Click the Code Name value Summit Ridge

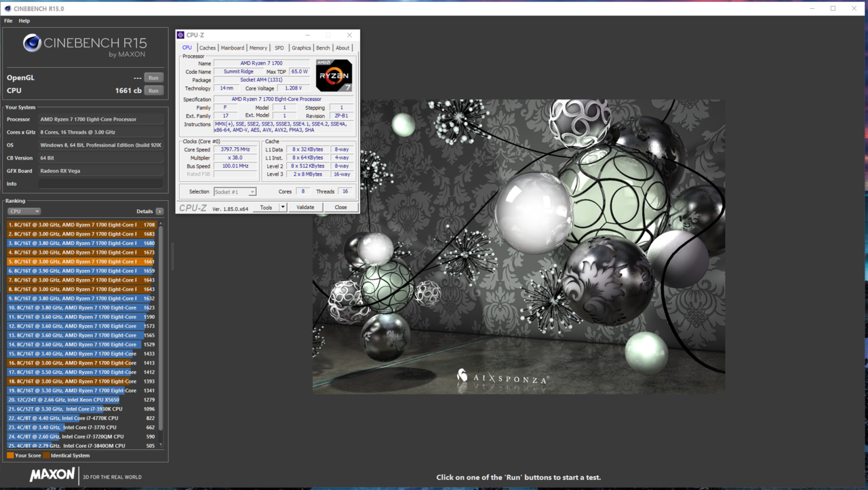point(239,71)
